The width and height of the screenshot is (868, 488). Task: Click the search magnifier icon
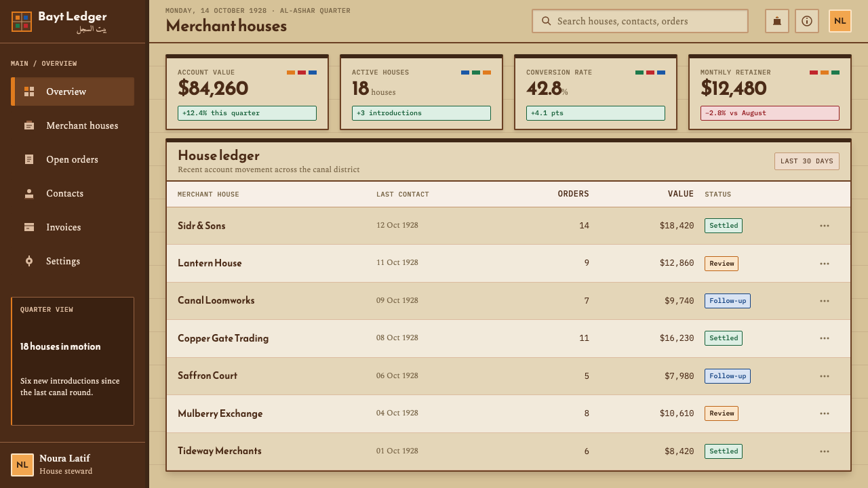(547, 21)
